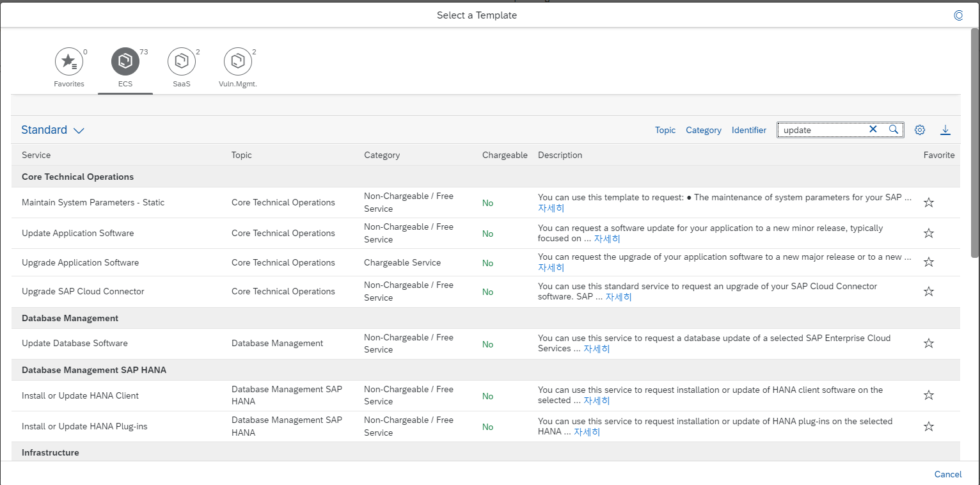Select 'Install or Update HANA Plug-ins' service

coord(84,426)
